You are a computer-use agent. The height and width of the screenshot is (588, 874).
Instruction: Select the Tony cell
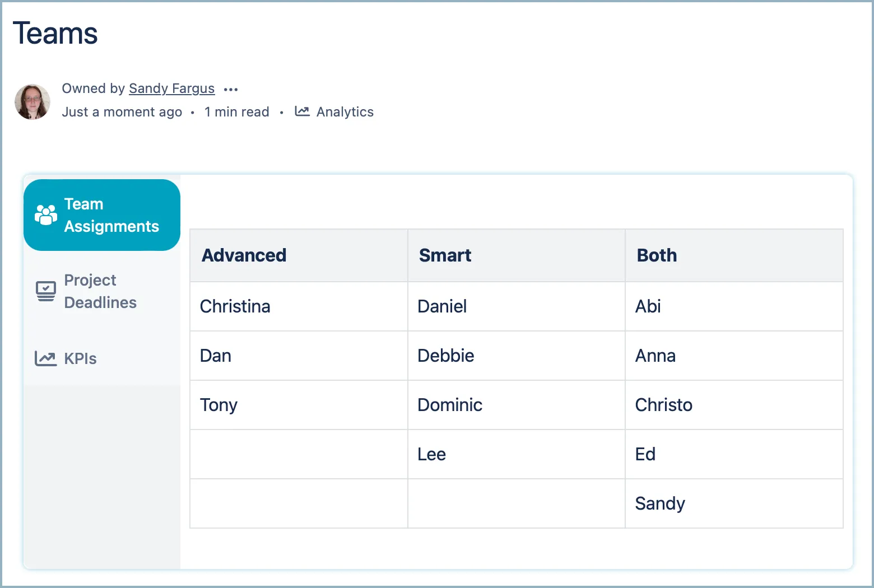(x=299, y=405)
